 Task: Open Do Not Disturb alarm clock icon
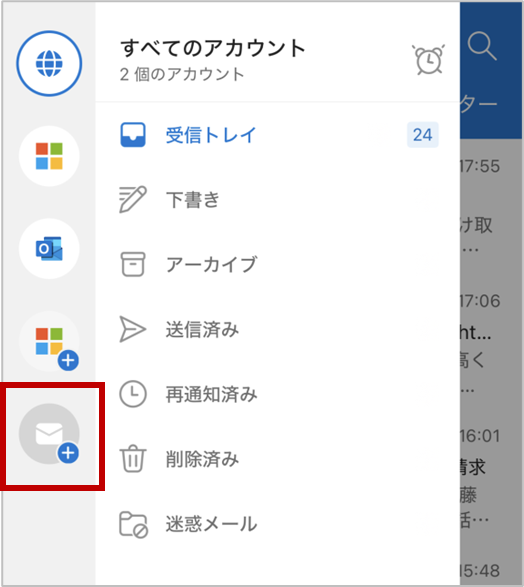click(x=429, y=60)
